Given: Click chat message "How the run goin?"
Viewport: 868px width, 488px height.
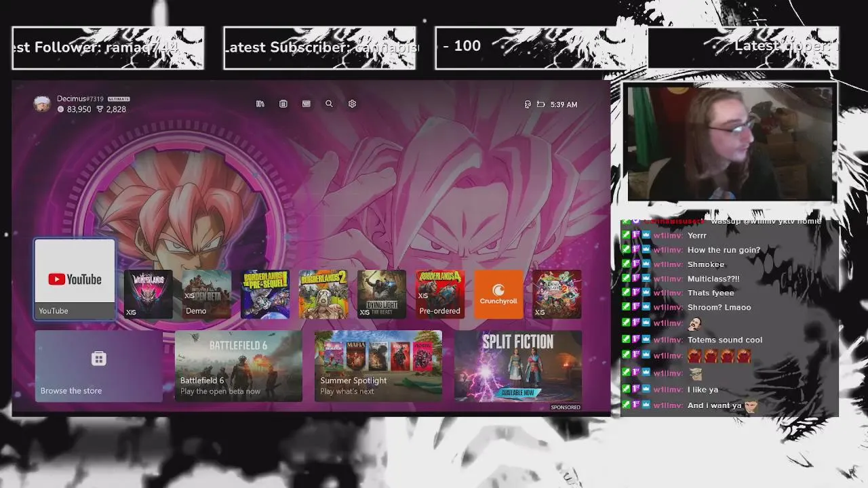Looking at the screenshot, I should tap(724, 250).
